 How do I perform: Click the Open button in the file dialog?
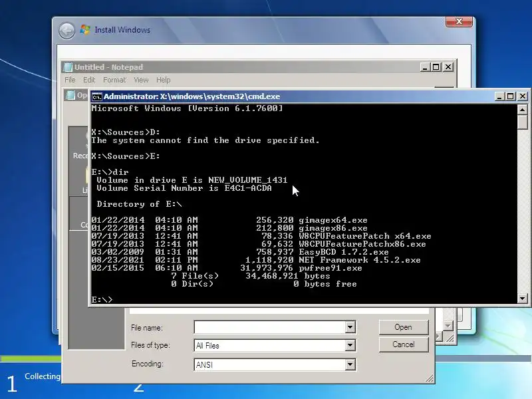pyautogui.click(x=404, y=327)
